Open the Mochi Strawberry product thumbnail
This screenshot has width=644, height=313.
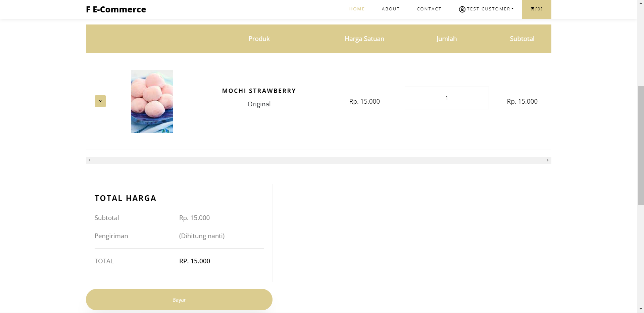point(152,101)
